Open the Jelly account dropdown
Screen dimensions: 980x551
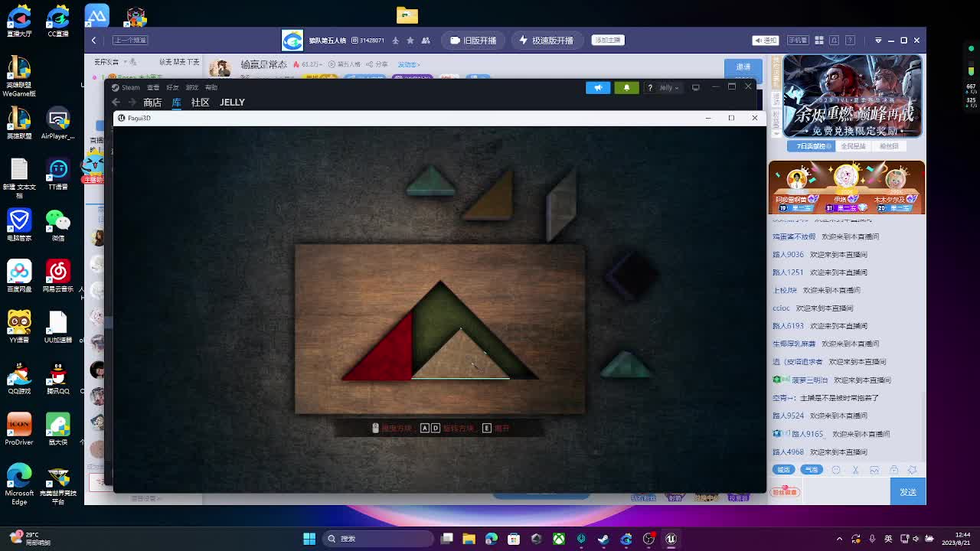pyautogui.click(x=669, y=87)
